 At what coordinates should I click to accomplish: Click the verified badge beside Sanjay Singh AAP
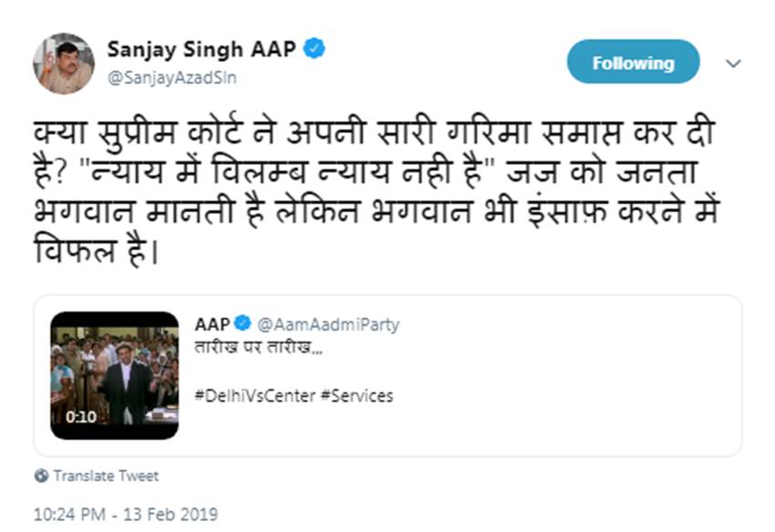pyautogui.click(x=315, y=49)
